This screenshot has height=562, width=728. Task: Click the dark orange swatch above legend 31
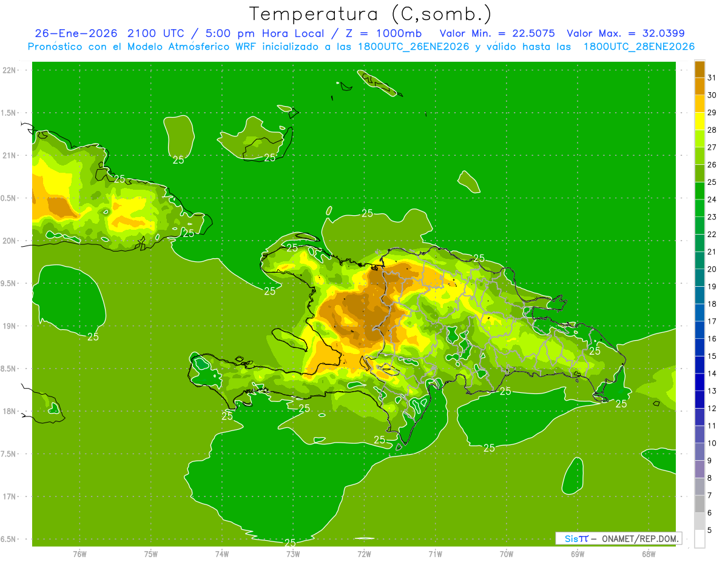[x=699, y=69]
